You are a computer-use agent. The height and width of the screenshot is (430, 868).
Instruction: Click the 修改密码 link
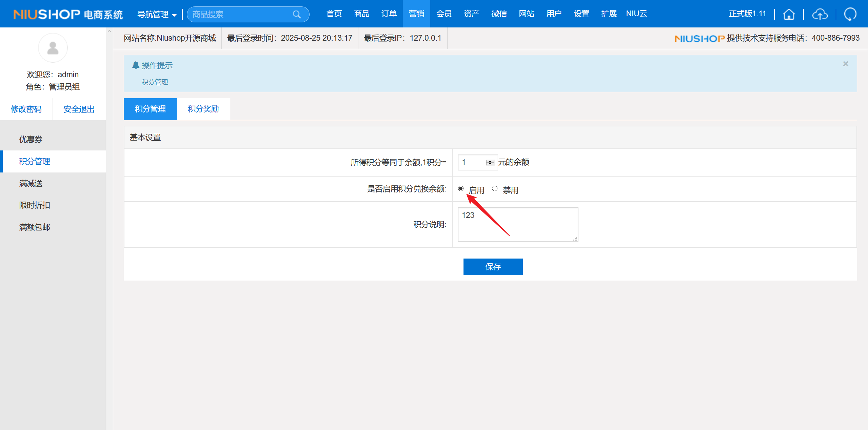(x=26, y=109)
